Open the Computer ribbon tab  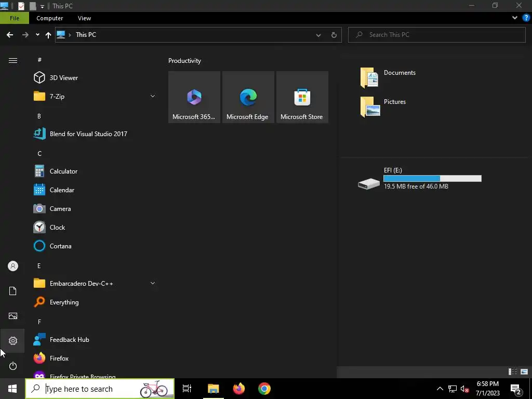click(x=49, y=18)
